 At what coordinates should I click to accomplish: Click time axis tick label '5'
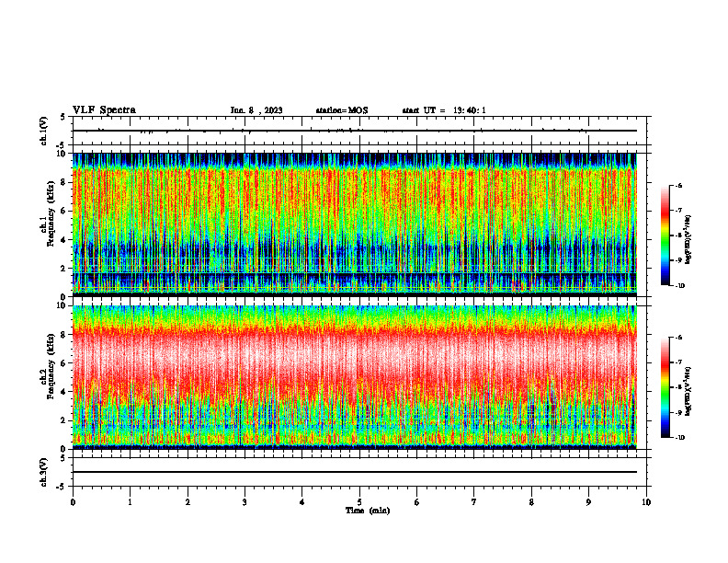click(359, 502)
